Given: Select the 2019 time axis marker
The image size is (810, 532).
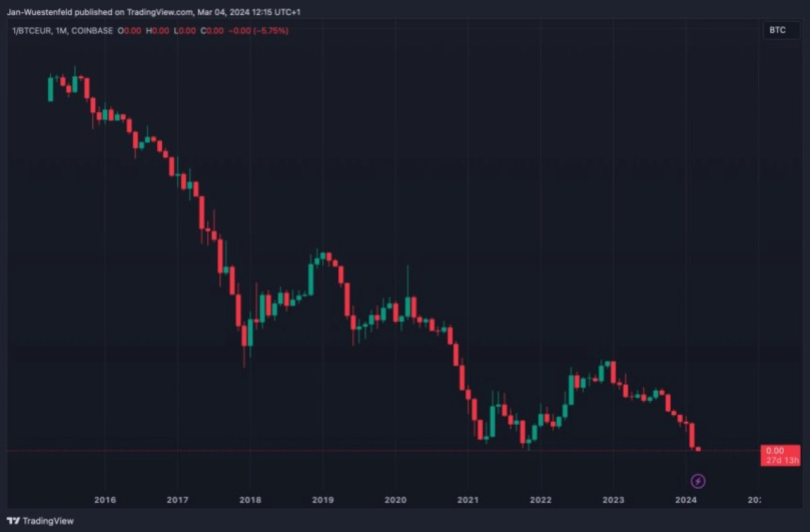Looking at the screenshot, I should (x=323, y=500).
